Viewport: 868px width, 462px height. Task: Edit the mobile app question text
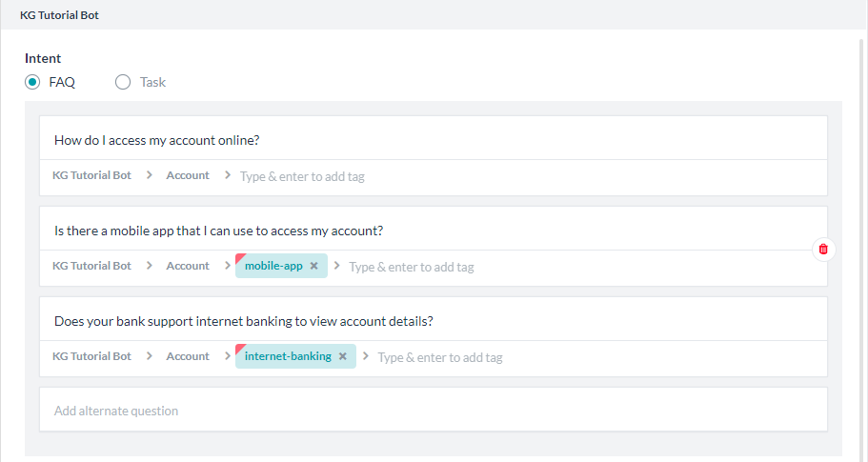pos(219,231)
